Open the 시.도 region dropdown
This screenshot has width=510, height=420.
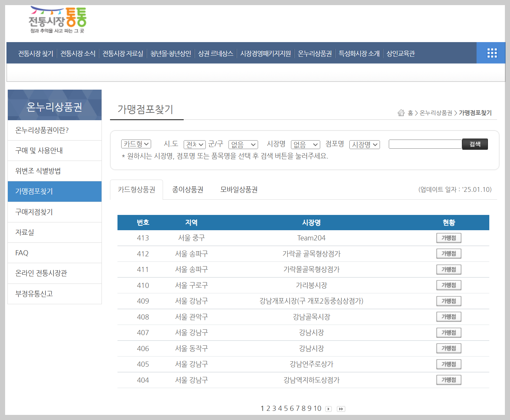(195, 145)
